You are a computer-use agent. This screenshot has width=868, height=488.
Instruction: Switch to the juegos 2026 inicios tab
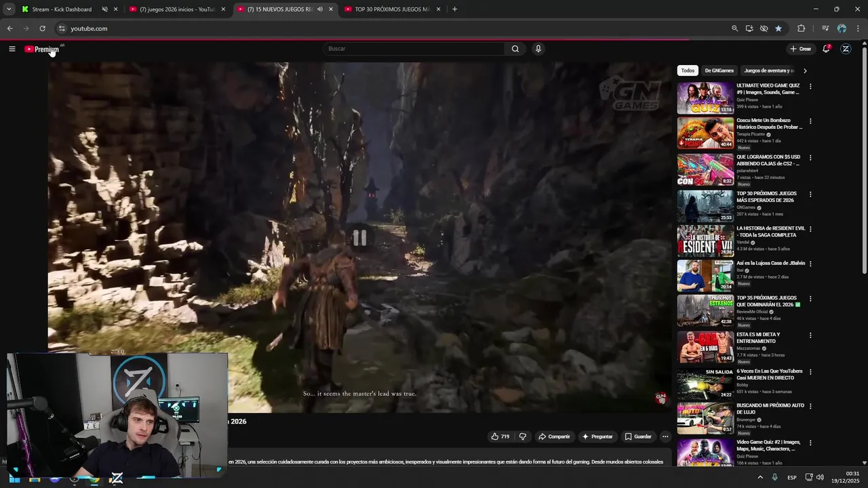pos(176,9)
